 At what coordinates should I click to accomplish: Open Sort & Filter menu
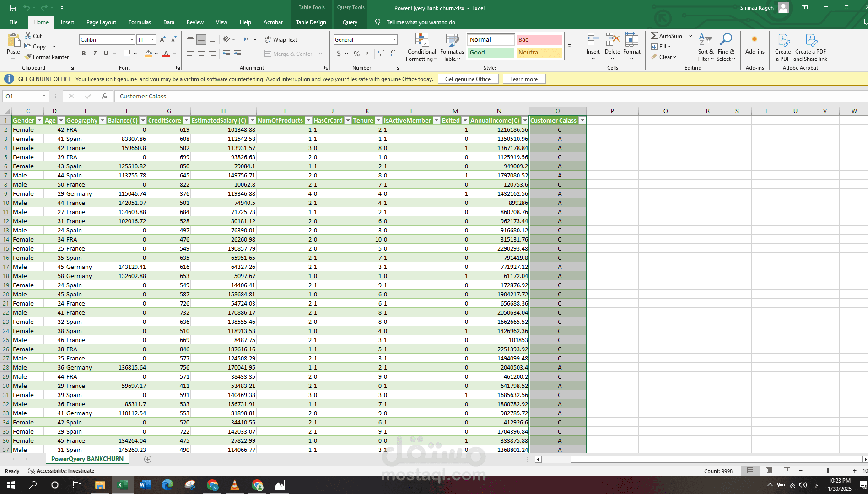[x=706, y=48]
